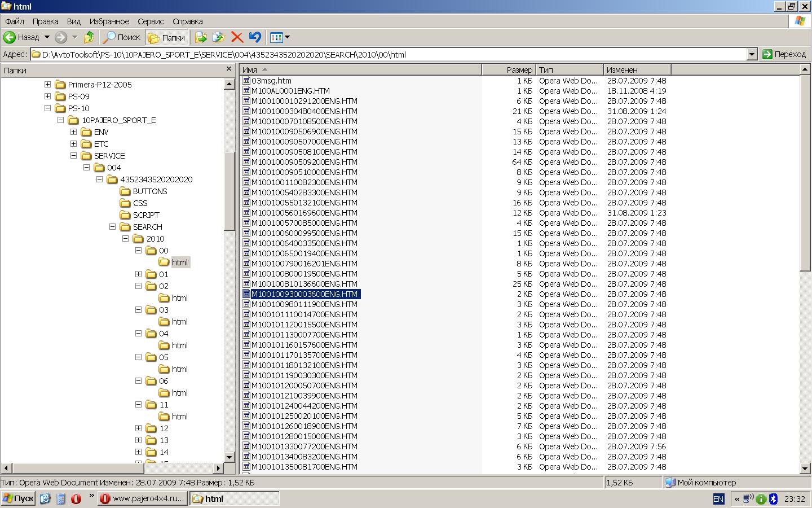The width and height of the screenshot is (812, 508).
Task: Open the address bar dropdown
Action: [751, 54]
